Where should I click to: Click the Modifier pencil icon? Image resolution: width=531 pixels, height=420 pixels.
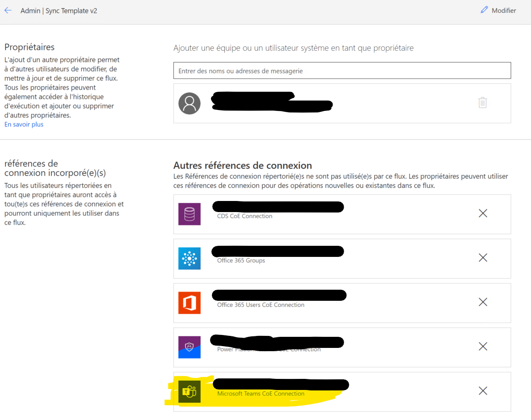[484, 10]
